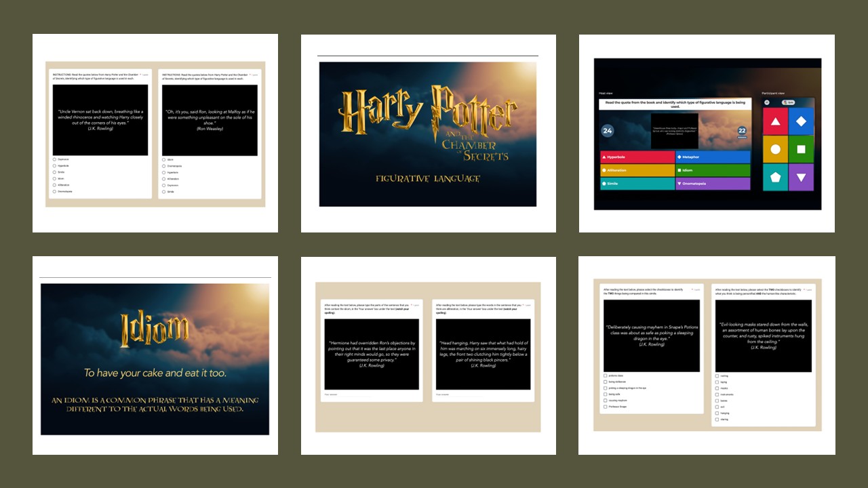Select Idiom radio under the Ron Weasley quote
Viewport: 868px width, 488px height.
pos(163,159)
